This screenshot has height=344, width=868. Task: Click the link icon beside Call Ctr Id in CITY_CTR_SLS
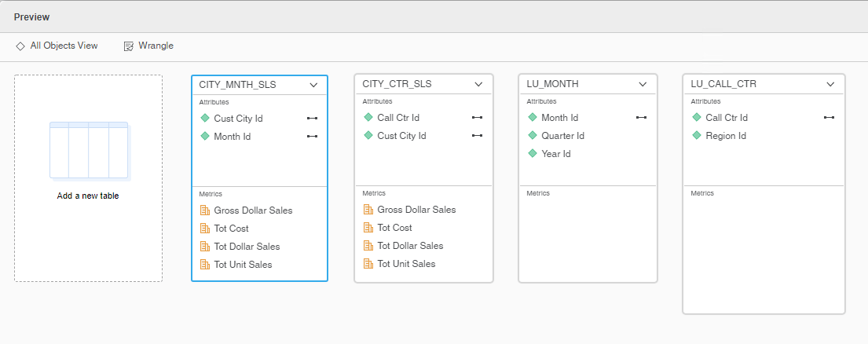[x=477, y=117]
